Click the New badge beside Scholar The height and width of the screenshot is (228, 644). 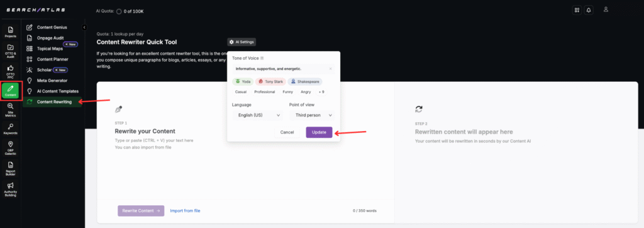coord(60,70)
